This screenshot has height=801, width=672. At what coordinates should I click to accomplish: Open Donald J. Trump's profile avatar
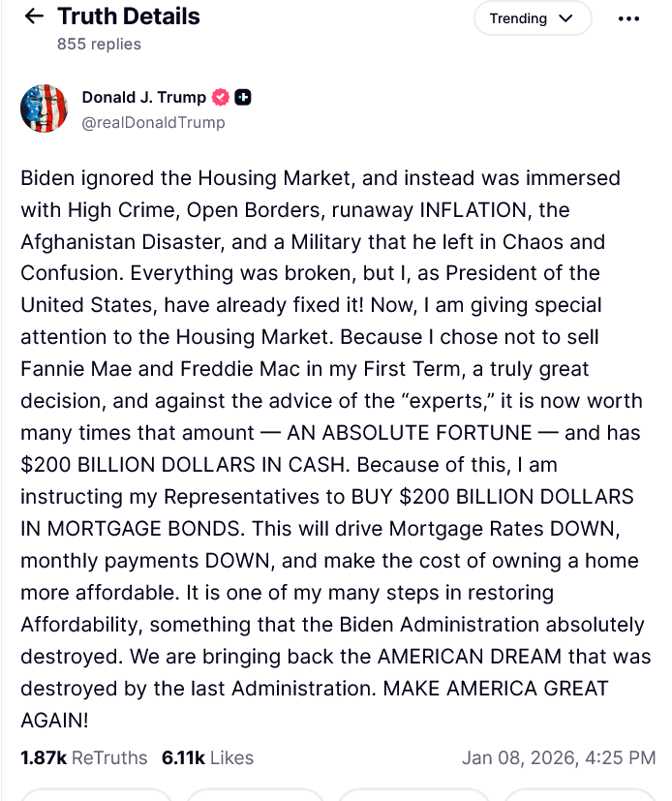pos(44,108)
